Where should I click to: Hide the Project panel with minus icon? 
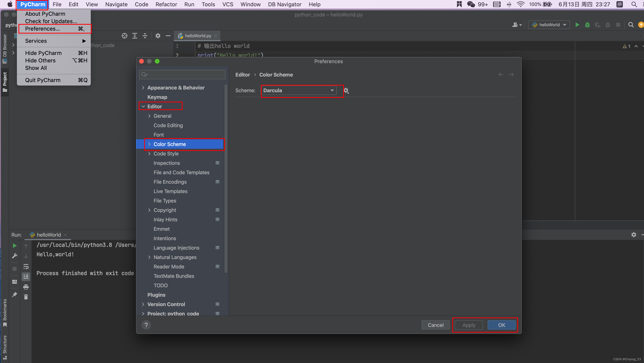point(168,36)
